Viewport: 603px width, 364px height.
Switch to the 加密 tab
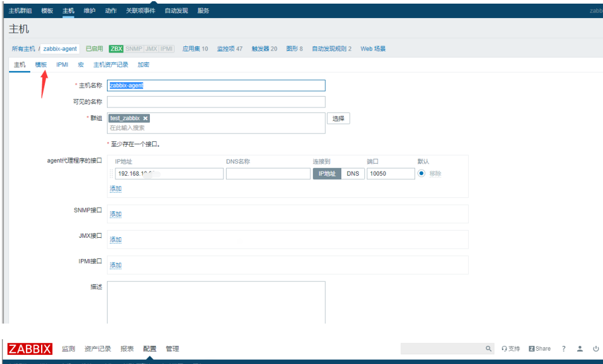point(143,65)
